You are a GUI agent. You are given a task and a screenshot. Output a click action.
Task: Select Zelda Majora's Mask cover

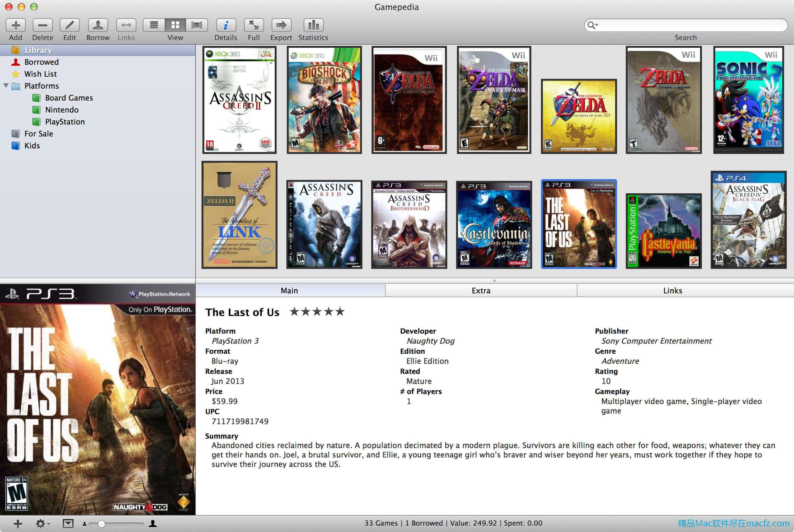[x=494, y=100]
